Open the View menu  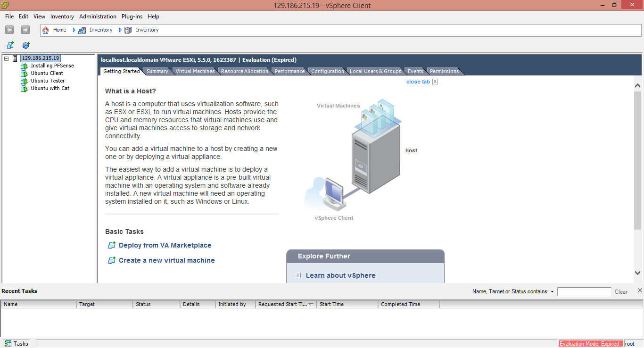coord(40,17)
